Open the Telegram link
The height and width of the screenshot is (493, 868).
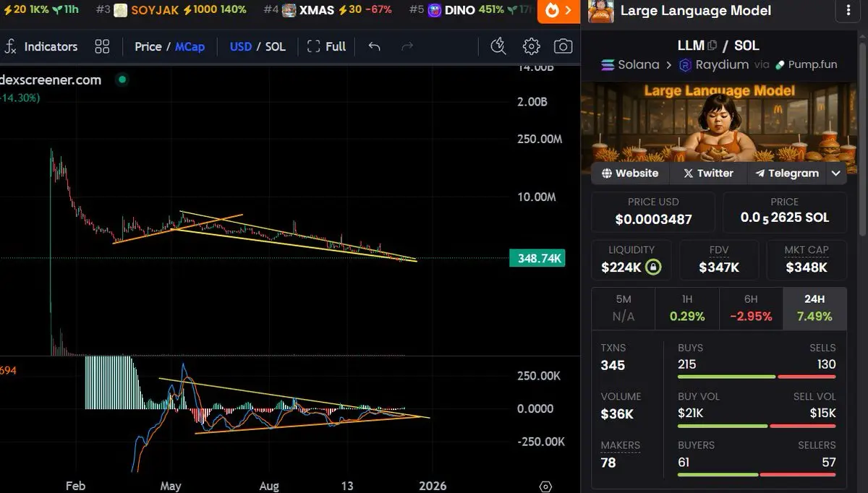tap(786, 173)
